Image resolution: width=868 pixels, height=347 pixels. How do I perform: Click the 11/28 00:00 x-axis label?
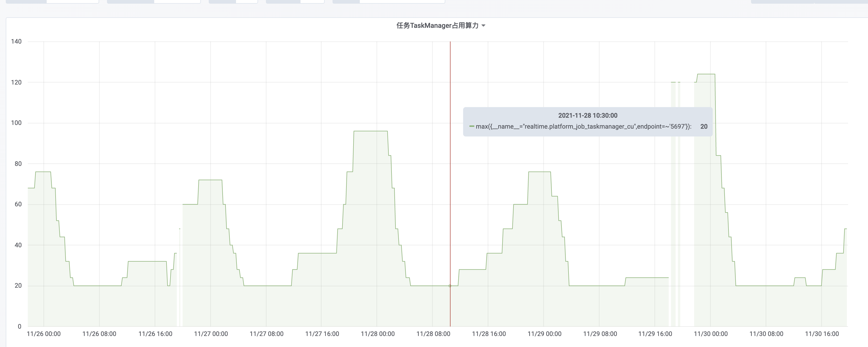(377, 334)
